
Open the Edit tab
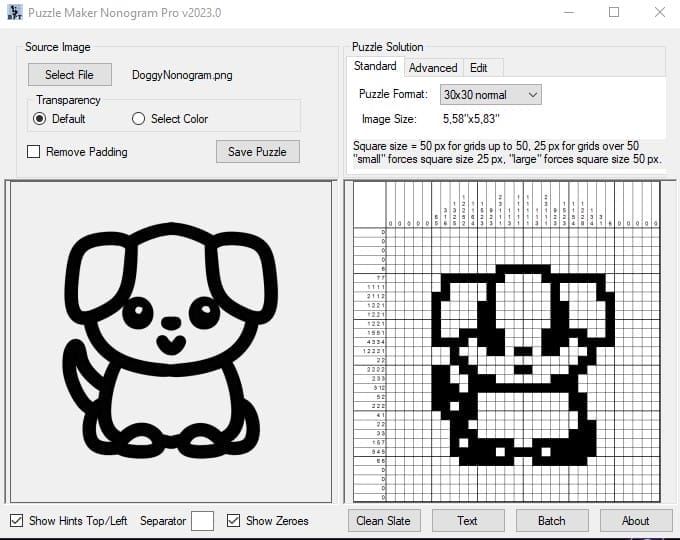[x=479, y=68]
